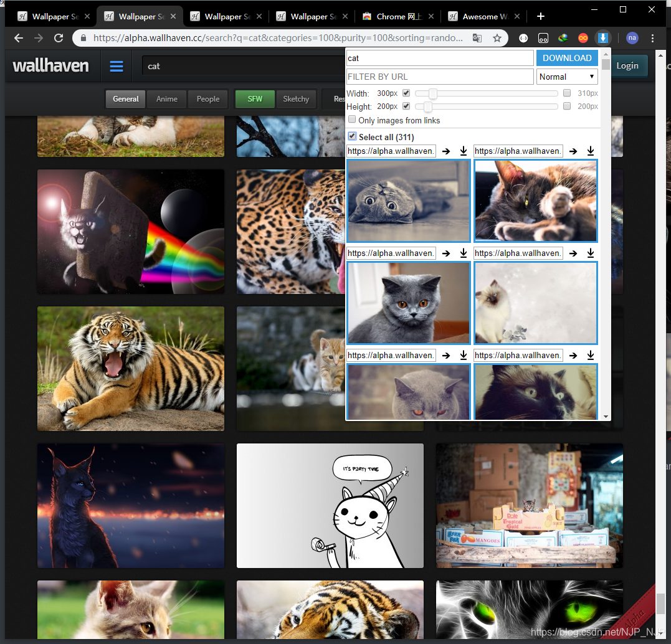The width and height of the screenshot is (671, 644).
Task: Reload the current page
Action: [59, 38]
